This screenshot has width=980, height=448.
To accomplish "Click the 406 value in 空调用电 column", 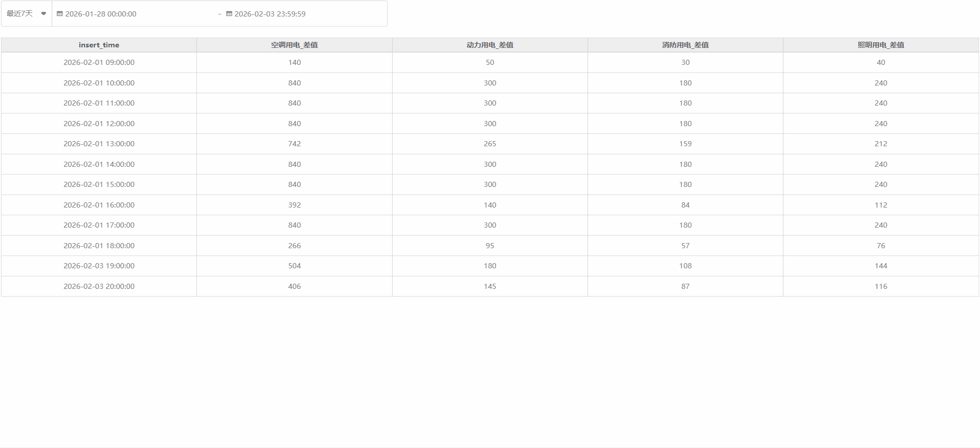I will 294,286.
